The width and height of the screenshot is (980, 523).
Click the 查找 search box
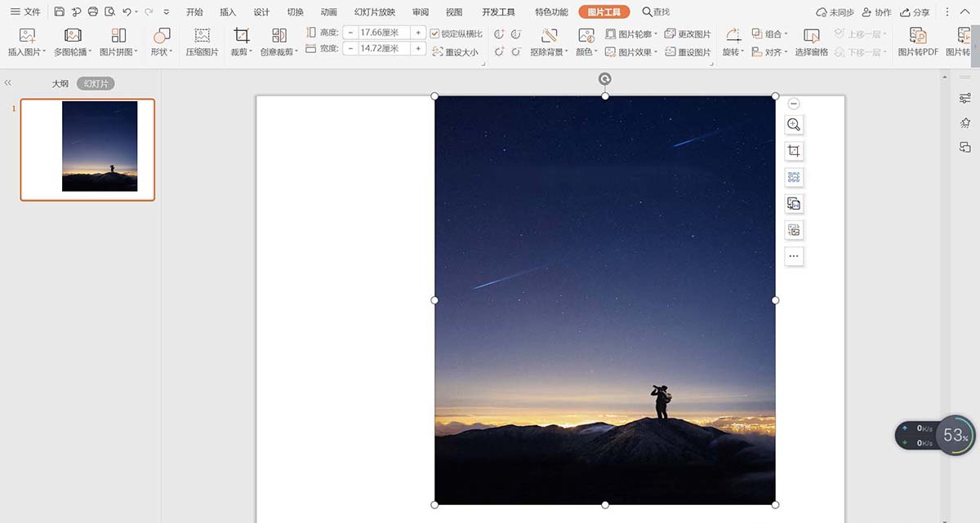click(x=656, y=12)
